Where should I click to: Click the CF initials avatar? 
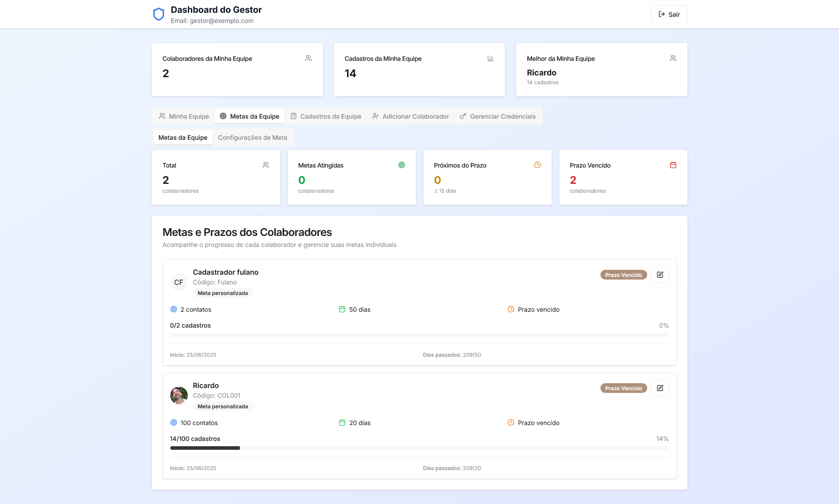[x=179, y=282]
